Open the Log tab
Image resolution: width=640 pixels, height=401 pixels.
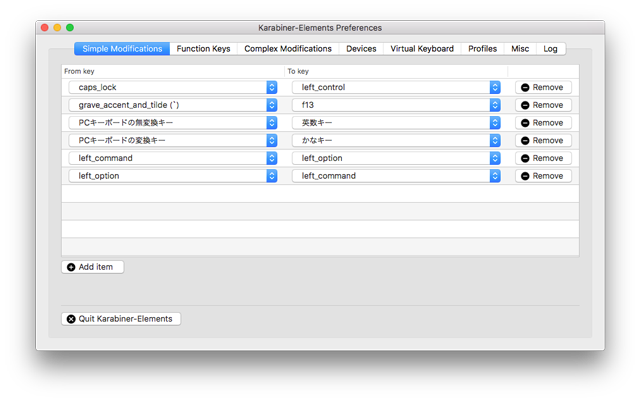[x=550, y=49]
